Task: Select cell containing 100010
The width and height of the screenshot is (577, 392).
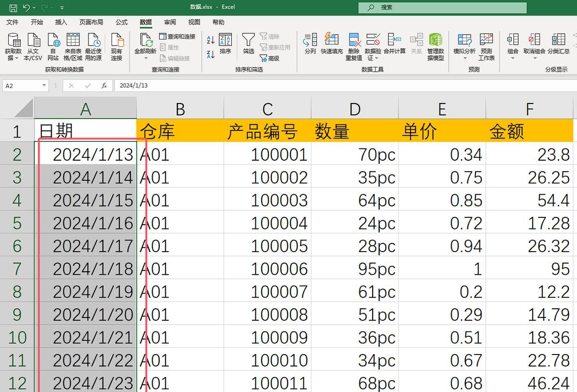Action: [267, 360]
